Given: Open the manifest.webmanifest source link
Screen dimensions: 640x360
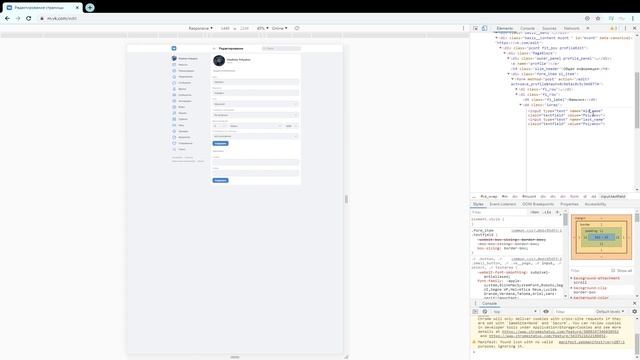Looking at the screenshot, I should 591,342.
